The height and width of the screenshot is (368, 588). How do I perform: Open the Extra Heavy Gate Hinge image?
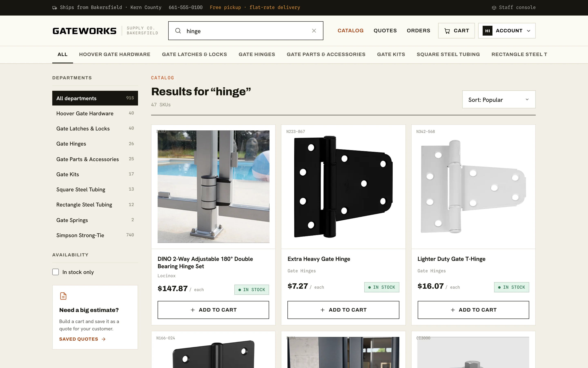click(343, 187)
